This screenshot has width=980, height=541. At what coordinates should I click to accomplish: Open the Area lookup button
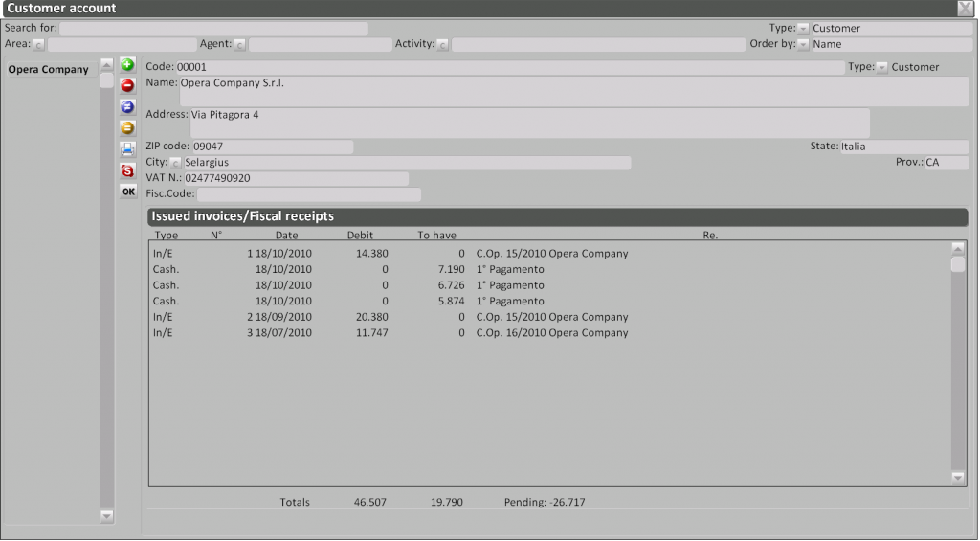click(39, 44)
